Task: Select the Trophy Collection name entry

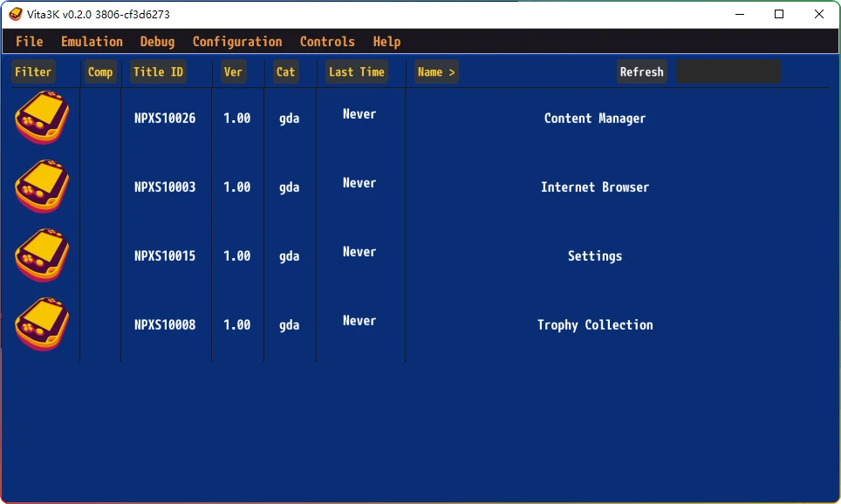Action: [595, 325]
